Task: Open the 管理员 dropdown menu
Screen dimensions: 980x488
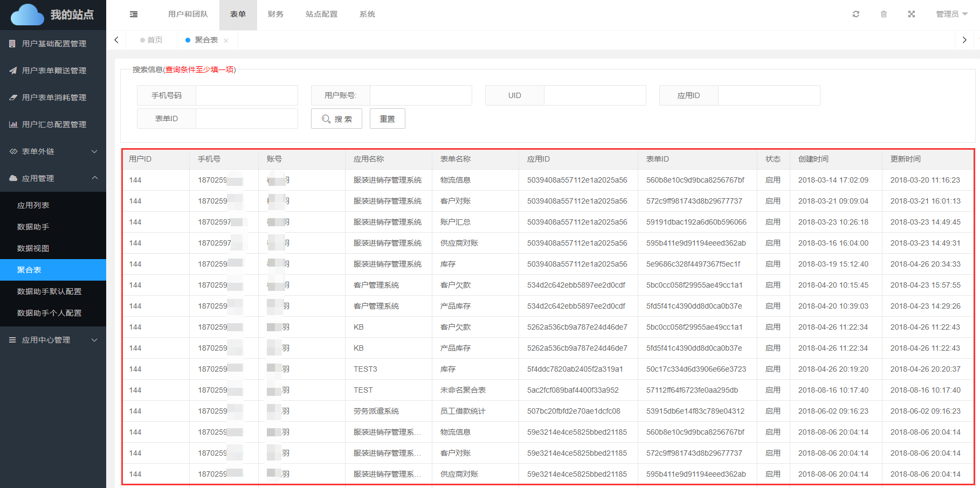Action: 951,15
